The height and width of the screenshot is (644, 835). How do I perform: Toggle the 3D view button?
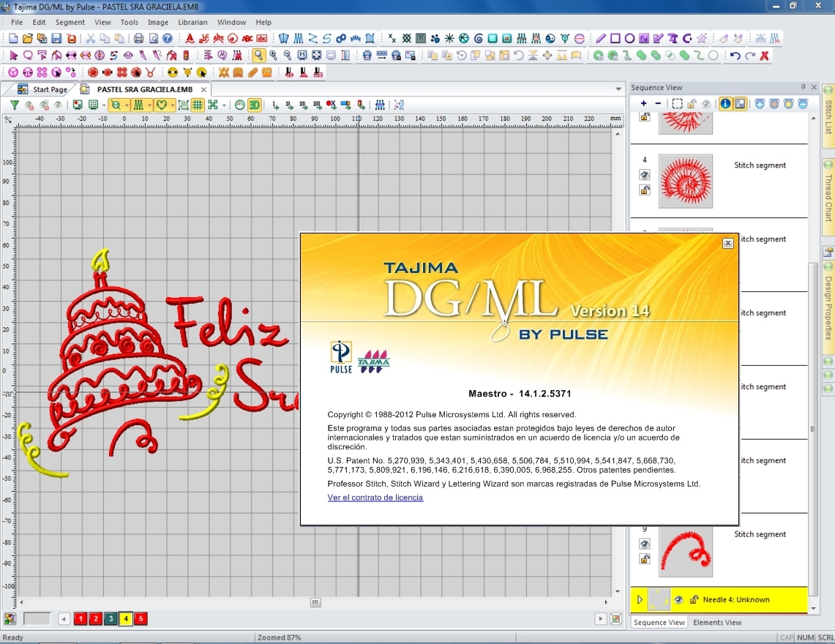coord(255,105)
